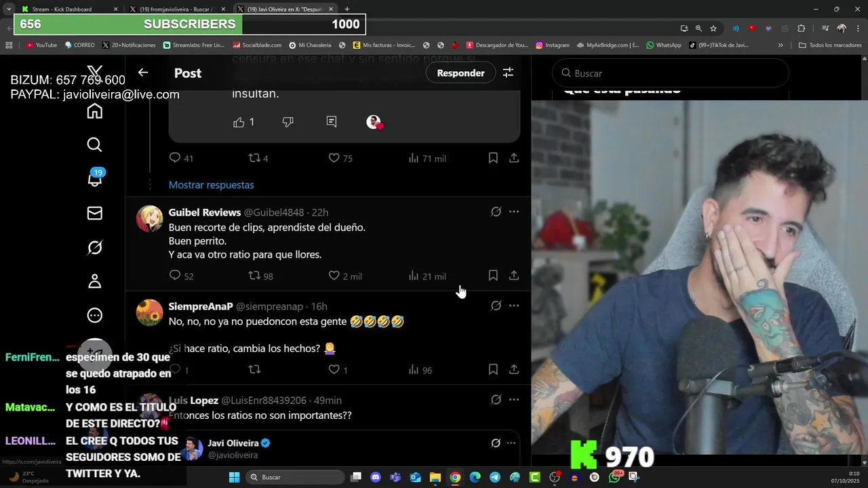Open Guibel Reviews profile name
The image size is (868, 488).
[x=205, y=212]
